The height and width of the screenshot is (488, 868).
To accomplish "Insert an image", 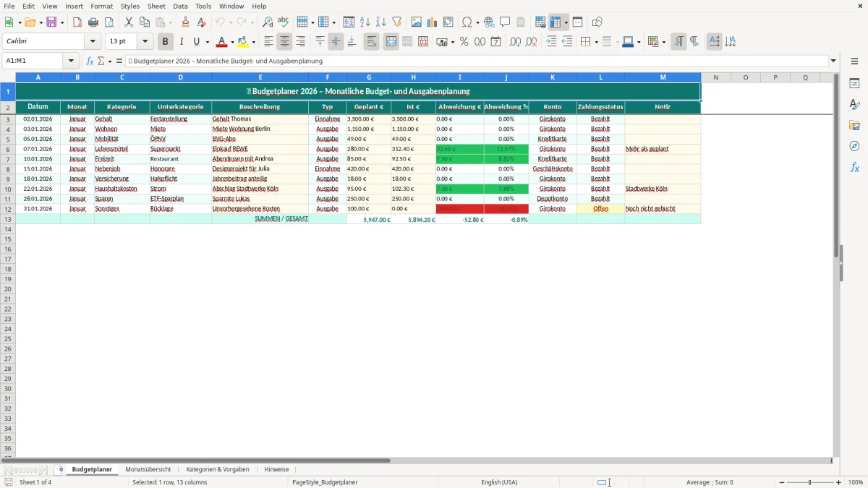I will pyautogui.click(x=417, y=22).
